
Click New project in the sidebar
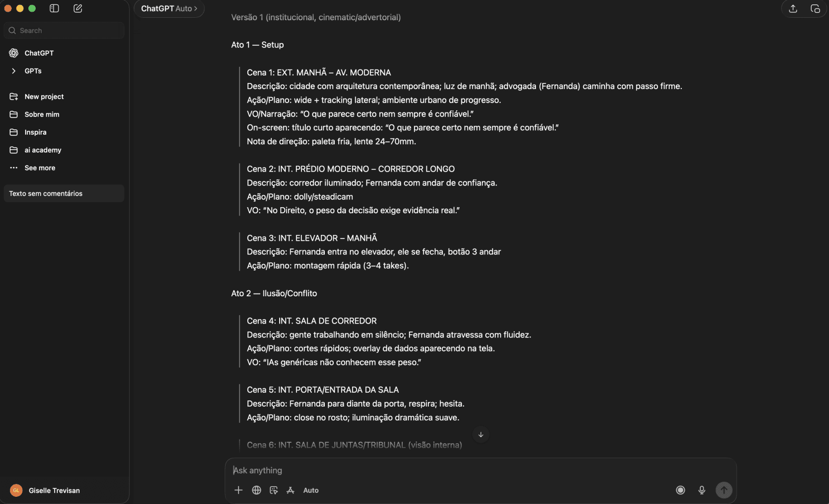point(43,96)
